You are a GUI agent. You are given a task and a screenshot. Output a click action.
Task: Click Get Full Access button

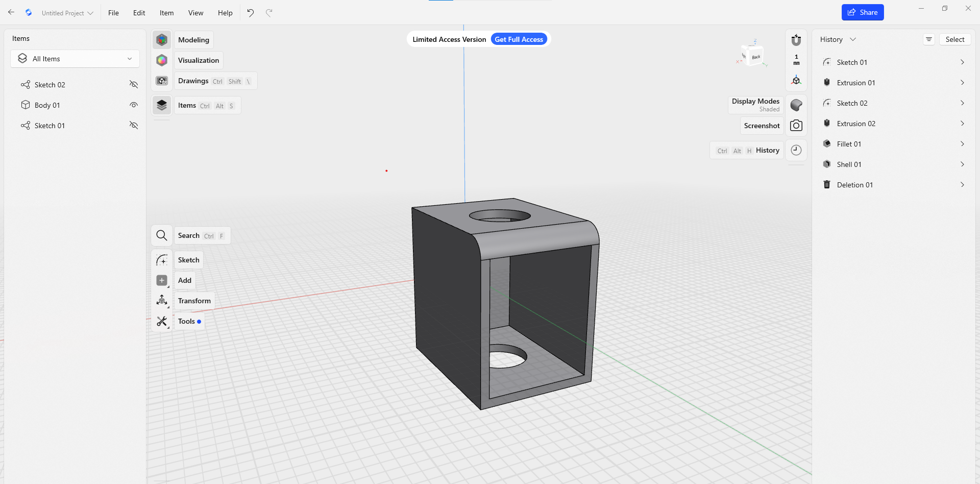tap(519, 39)
